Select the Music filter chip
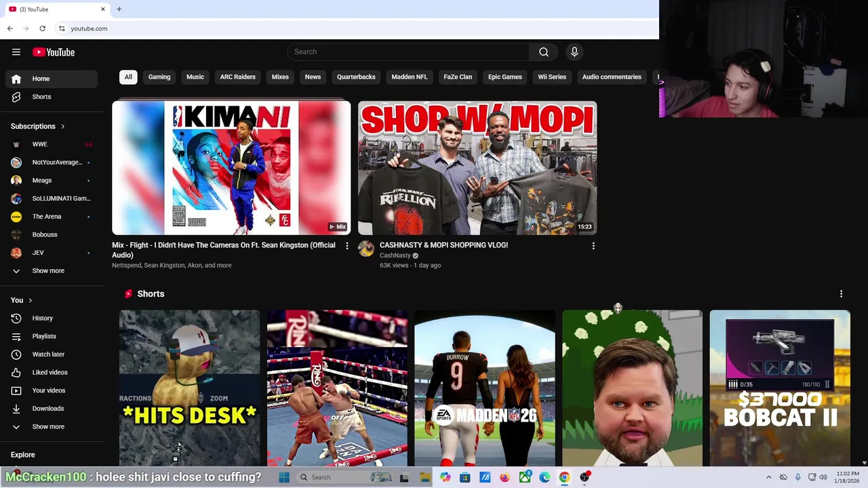Screen dimensions: 868x488 (195, 77)
